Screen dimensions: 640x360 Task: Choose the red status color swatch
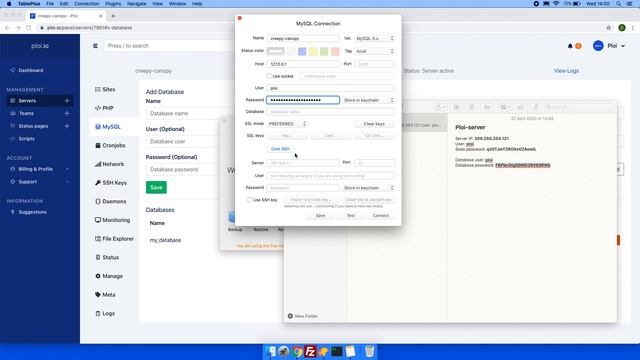(x=335, y=51)
